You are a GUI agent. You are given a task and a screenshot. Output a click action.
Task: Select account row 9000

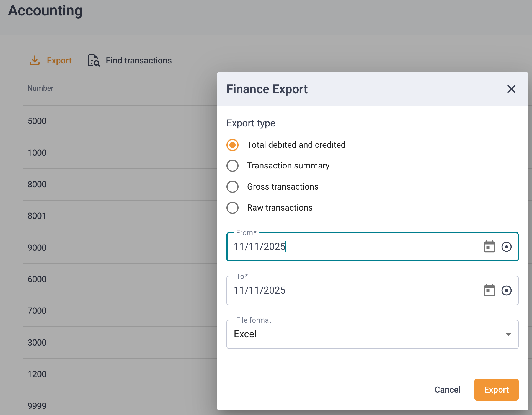point(120,248)
